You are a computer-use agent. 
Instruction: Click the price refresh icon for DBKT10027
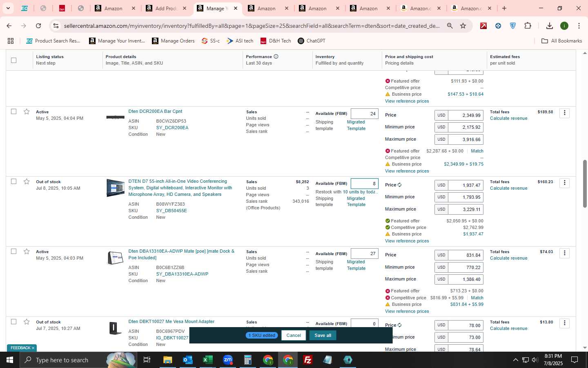click(x=400, y=325)
